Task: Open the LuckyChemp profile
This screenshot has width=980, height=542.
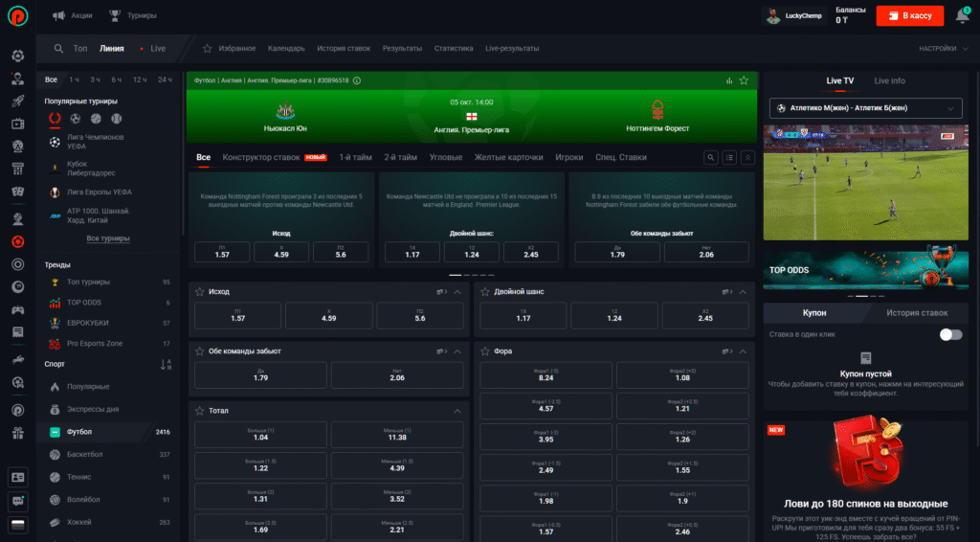Action: (794, 15)
